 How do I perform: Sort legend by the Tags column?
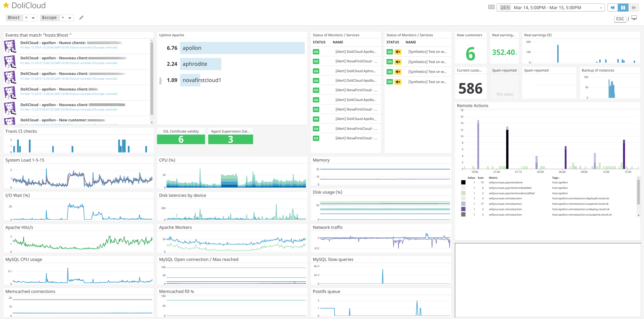556,178
